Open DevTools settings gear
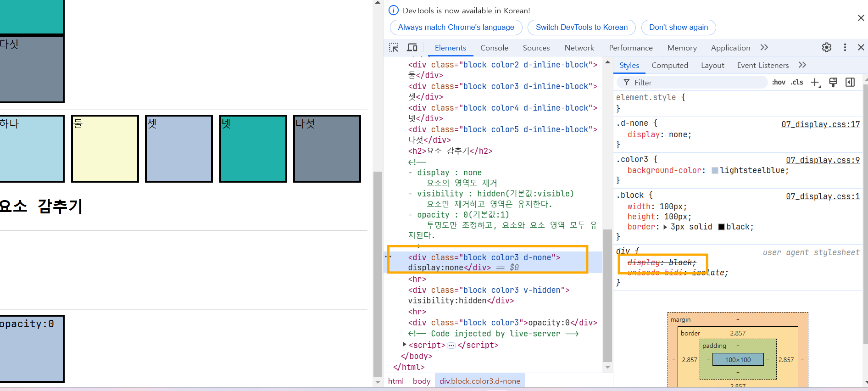The width and height of the screenshot is (868, 391). (827, 47)
